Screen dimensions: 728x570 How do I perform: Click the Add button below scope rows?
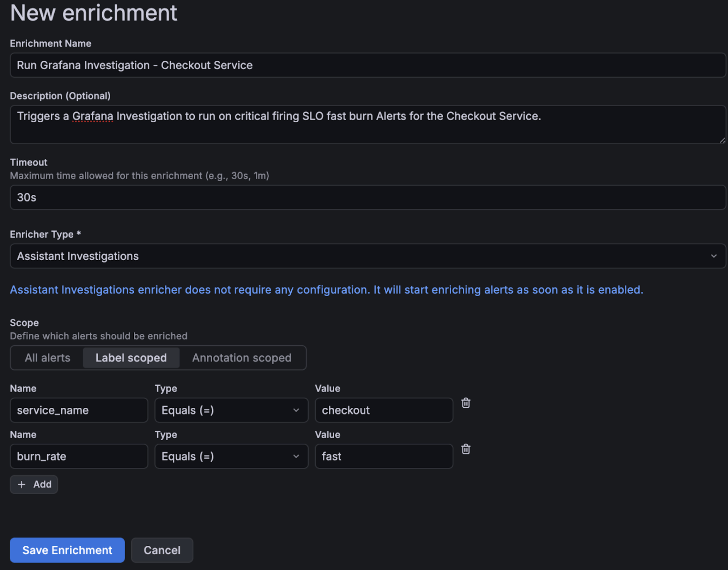[x=34, y=484]
